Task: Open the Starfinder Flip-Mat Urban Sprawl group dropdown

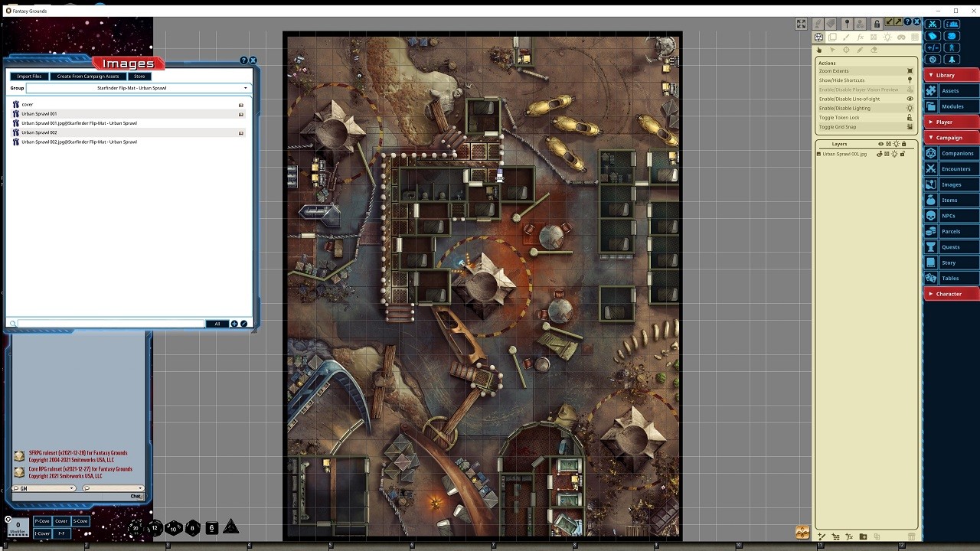Action: point(245,88)
